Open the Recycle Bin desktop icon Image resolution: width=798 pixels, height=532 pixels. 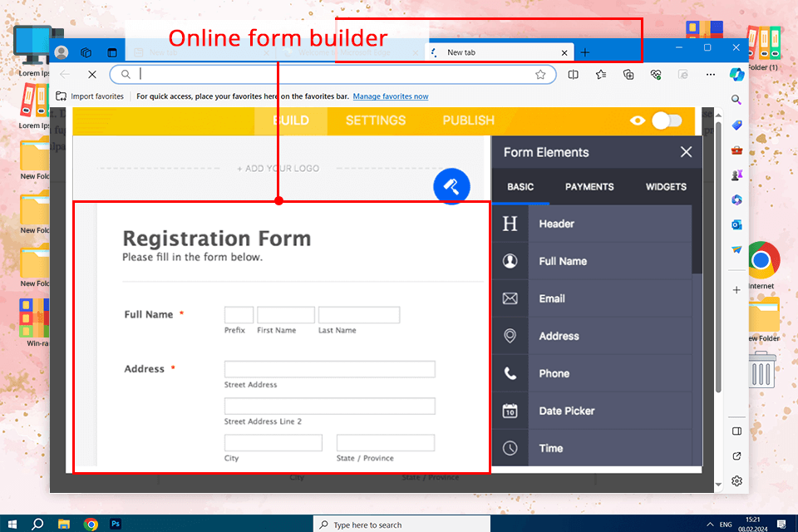pyautogui.click(x=762, y=369)
